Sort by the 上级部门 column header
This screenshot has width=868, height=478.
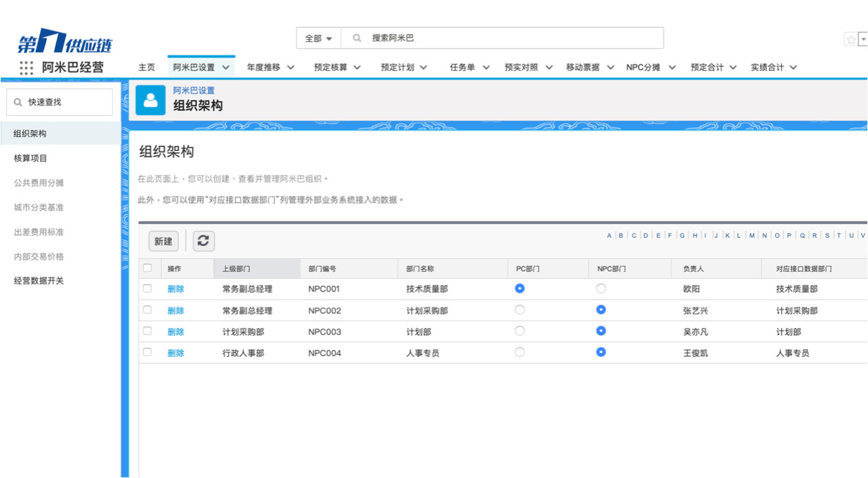(256, 269)
